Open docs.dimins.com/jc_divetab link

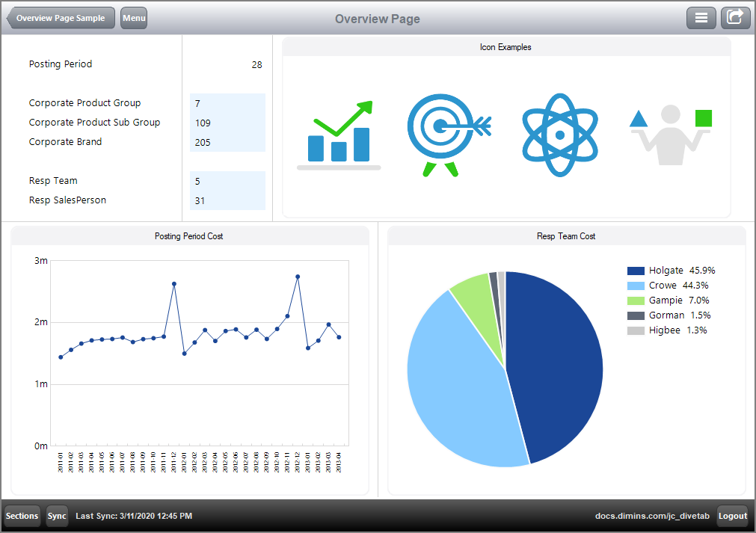(654, 516)
